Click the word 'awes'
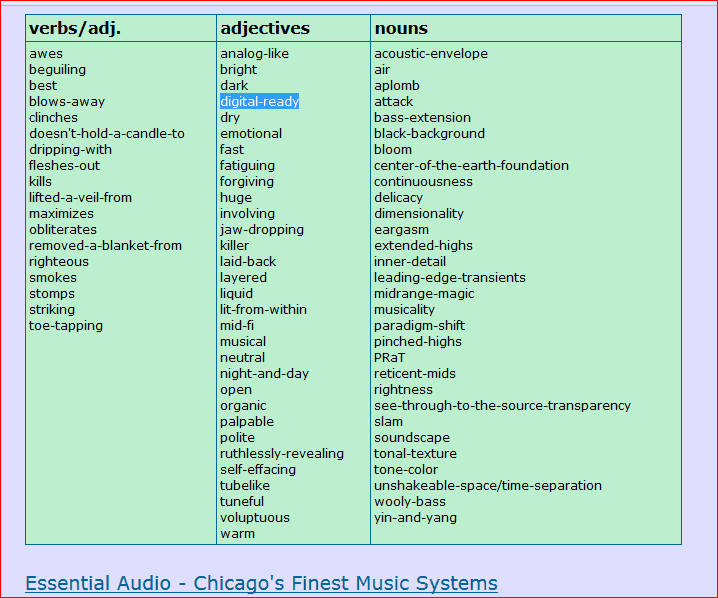Image resolution: width=718 pixels, height=598 pixels. pyautogui.click(x=46, y=54)
